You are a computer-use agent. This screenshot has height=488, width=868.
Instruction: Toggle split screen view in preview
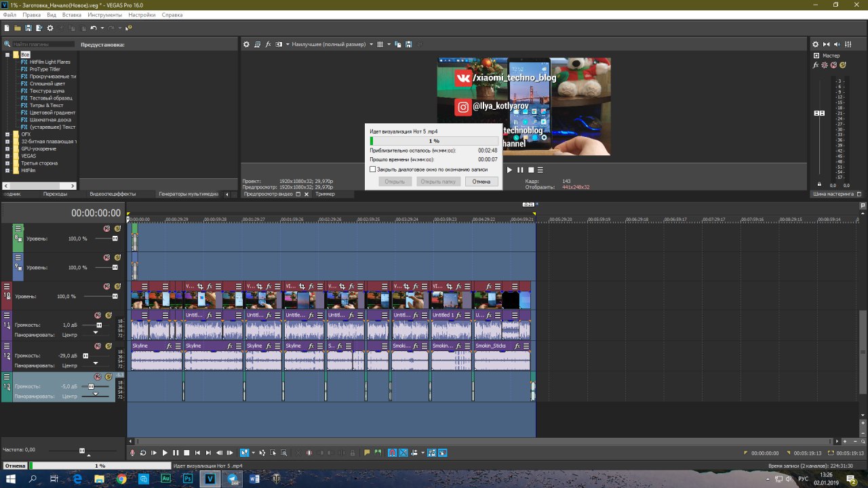pyautogui.click(x=279, y=44)
